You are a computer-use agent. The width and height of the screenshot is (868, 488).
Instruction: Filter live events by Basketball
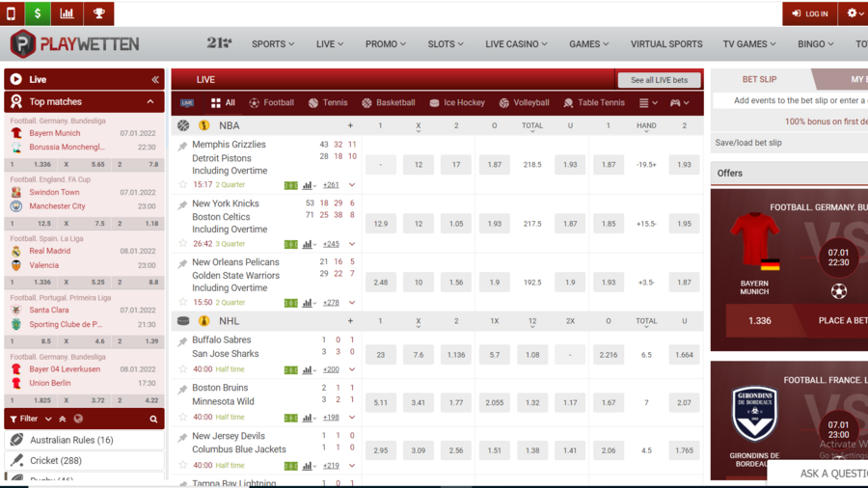pyautogui.click(x=388, y=103)
